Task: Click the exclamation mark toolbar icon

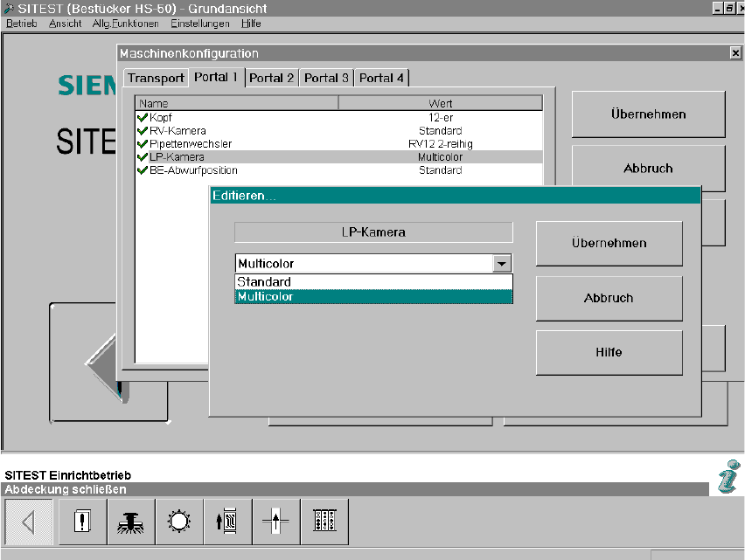Action: point(82,522)
